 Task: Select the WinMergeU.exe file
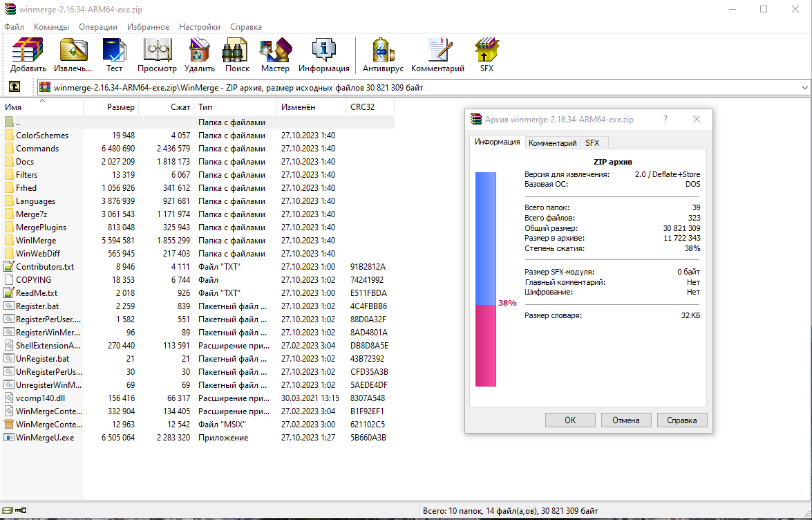click(x=44, y=437)
